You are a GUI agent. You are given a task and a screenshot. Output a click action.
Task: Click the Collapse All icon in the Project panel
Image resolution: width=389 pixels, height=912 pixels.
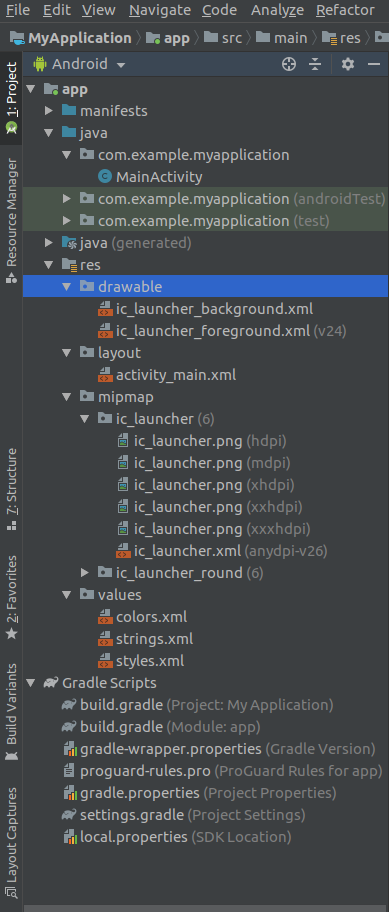point(315,64)
